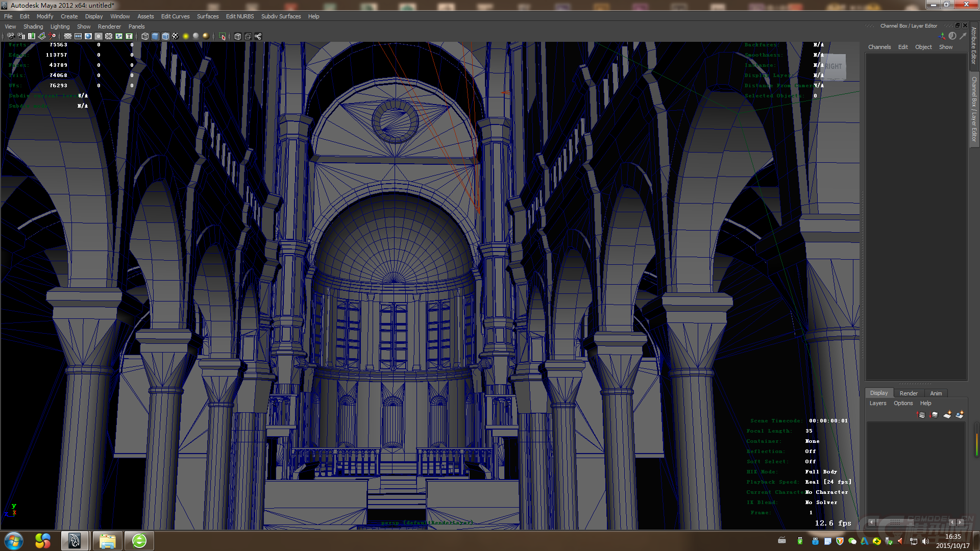The height and width of the screenshot is (551, 980).
Task: Open the Image Plane toolbar icon
Action: 42,36
